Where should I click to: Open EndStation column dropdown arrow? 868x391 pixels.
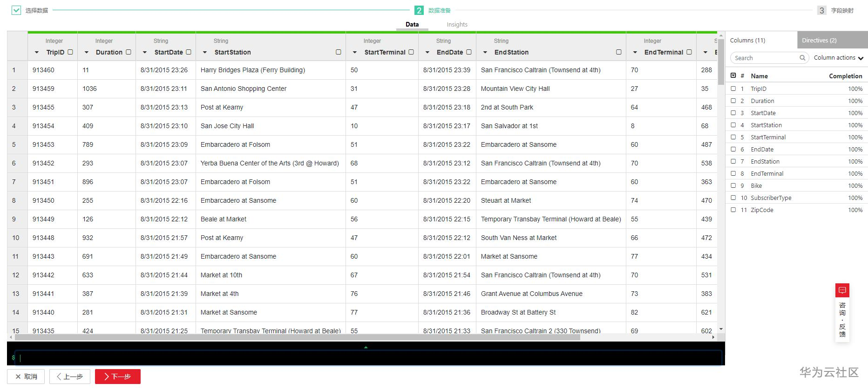pyautogui.click(x=485, y=53)
